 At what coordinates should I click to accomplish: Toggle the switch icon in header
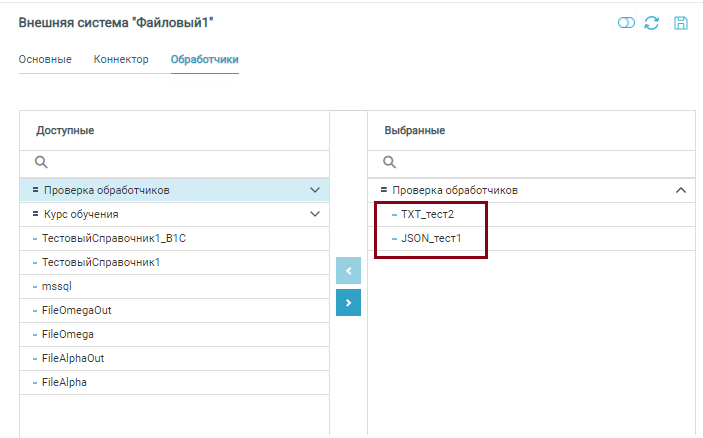coord(626,23)
